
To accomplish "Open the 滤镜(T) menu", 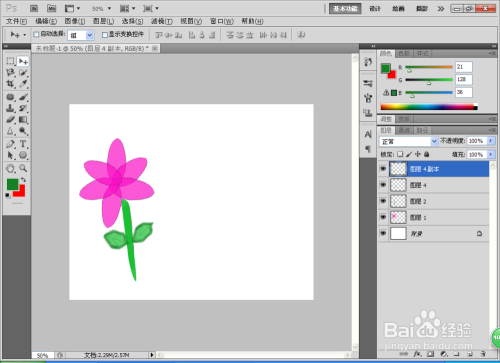I will tap(162, 21).
